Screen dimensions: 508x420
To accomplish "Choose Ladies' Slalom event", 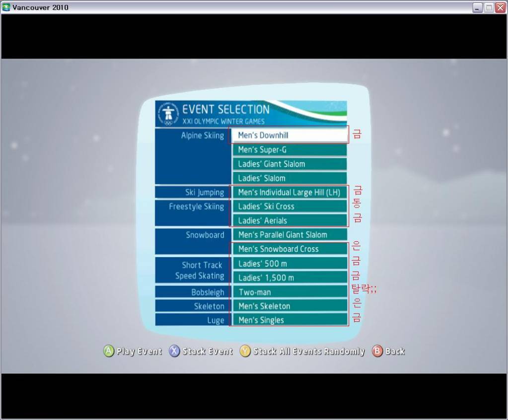I will 290,178.
